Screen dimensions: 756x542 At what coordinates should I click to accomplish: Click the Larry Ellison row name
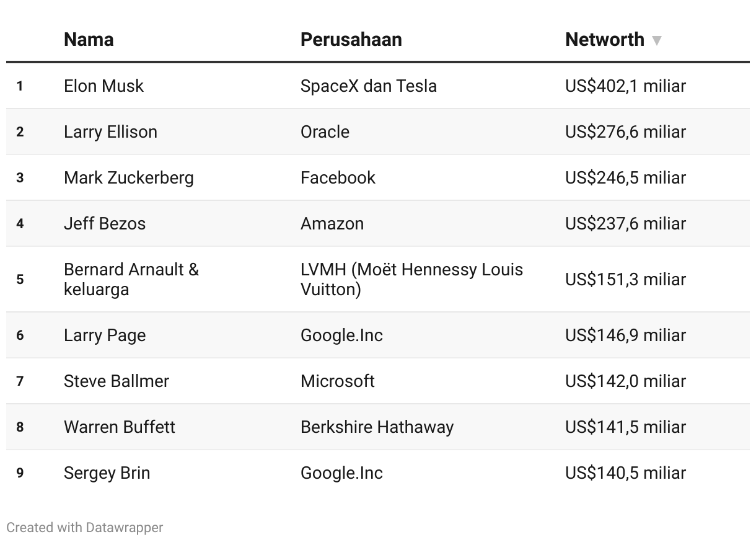(110, 131)
